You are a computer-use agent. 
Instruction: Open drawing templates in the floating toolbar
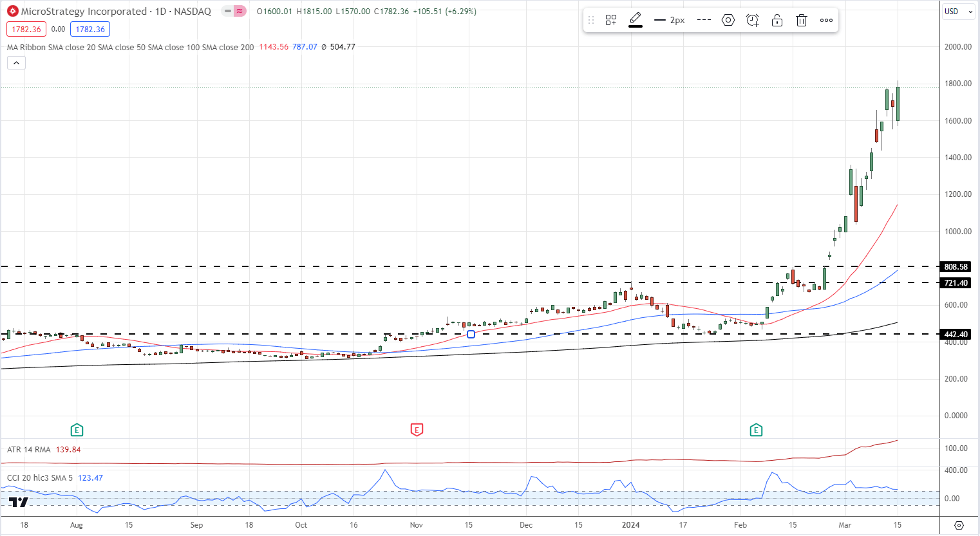[611, 20]
